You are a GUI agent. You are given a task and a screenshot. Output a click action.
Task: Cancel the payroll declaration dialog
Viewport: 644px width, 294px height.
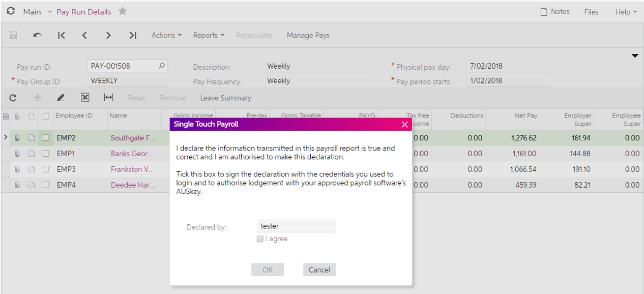(x=319, y=270)
